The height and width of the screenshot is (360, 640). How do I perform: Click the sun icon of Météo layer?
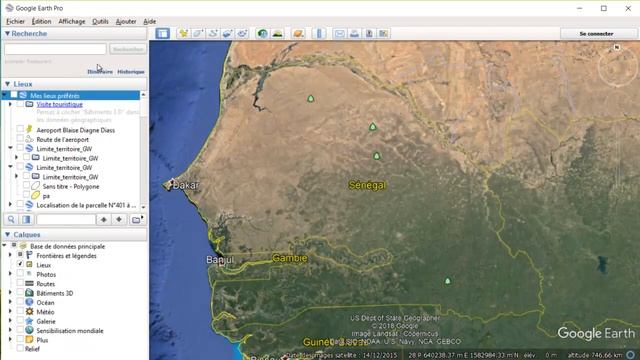tap(29, 311)
